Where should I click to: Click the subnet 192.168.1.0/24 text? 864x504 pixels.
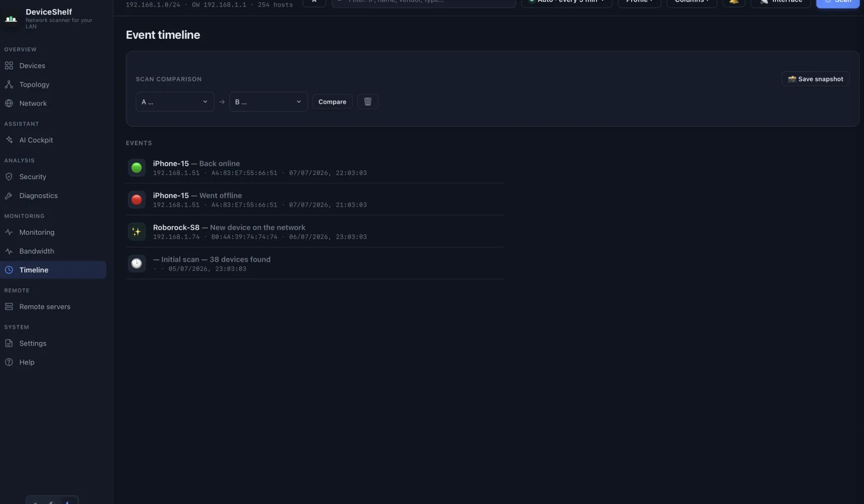(153, 5)
